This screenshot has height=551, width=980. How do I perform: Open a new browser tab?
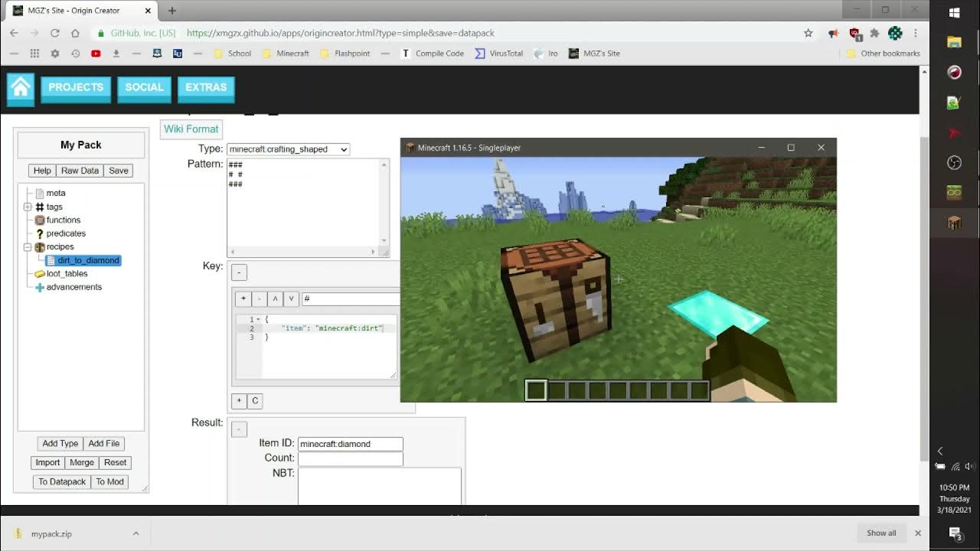point(172,11)
